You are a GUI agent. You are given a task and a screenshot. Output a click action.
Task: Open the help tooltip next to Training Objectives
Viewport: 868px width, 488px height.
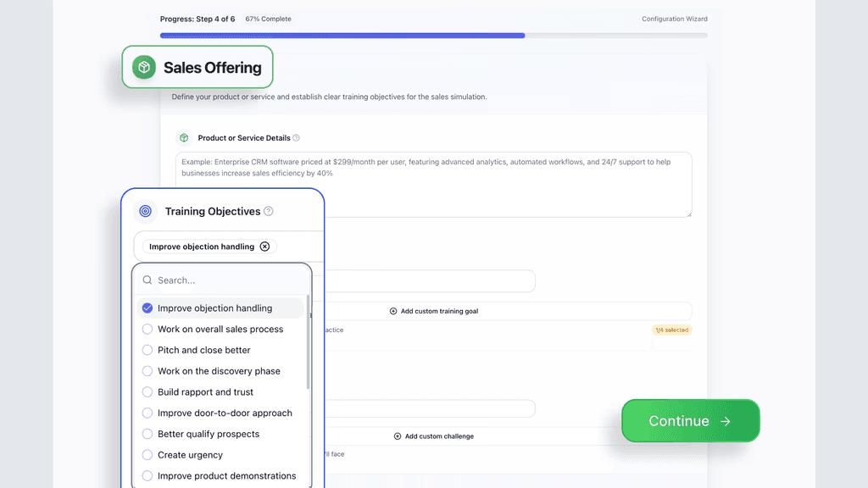(x=269, y=211)
